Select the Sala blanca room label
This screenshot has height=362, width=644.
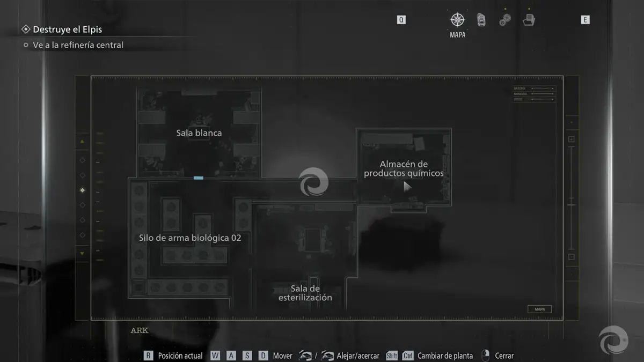[x=199, y=133]
